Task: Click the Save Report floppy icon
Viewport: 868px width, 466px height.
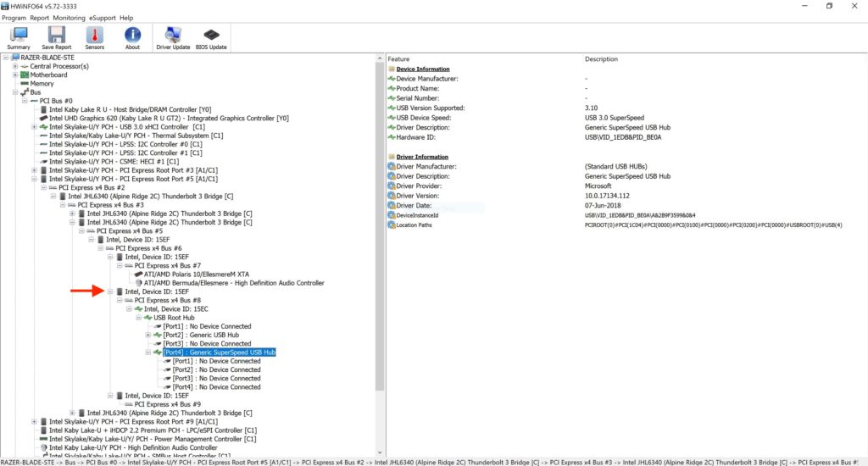Action: [x=57, y=36]
